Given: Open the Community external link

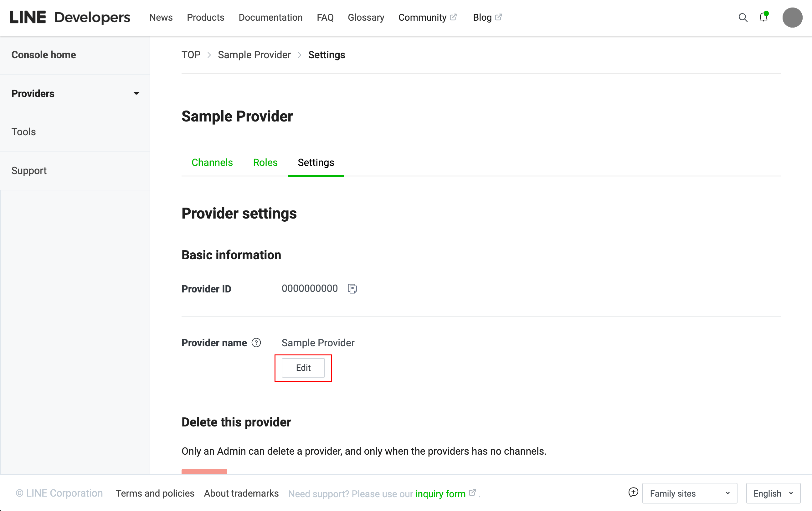Looking at the screenshot, I should pos(428,18).
